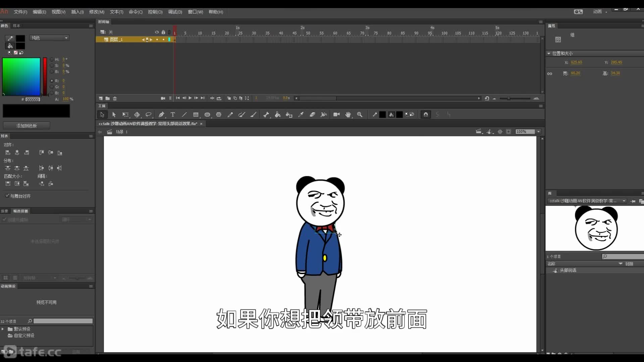Select the Text tool

tap(173, 115)
